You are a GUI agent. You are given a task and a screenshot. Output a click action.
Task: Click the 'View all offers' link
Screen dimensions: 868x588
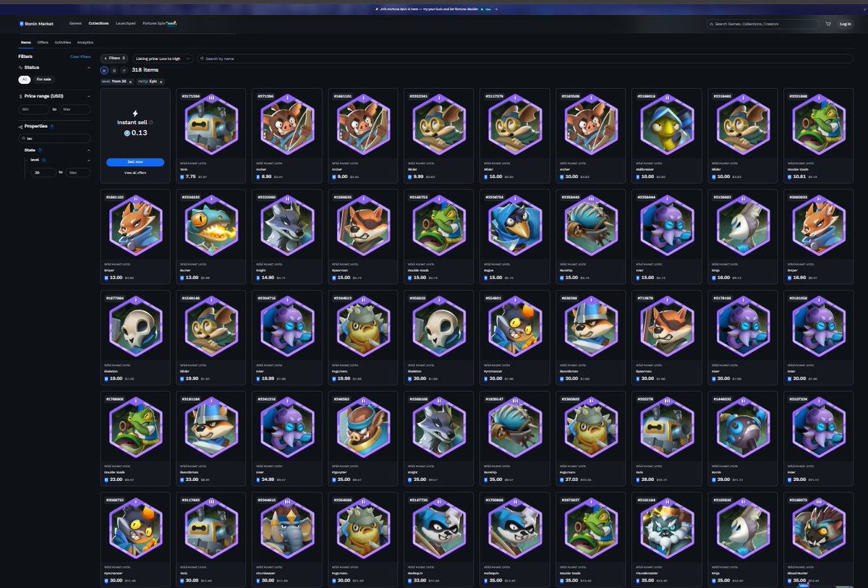click(x=135, y=174)
